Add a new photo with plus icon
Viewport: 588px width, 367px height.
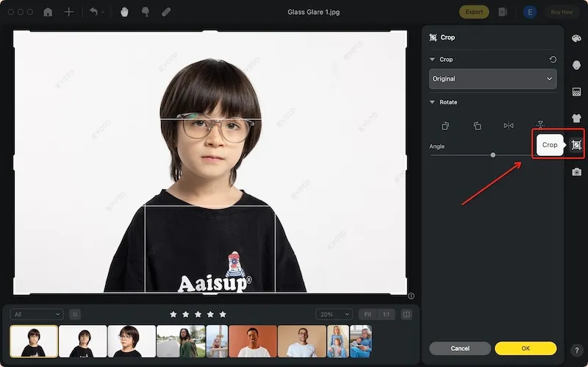click(68, 12)
